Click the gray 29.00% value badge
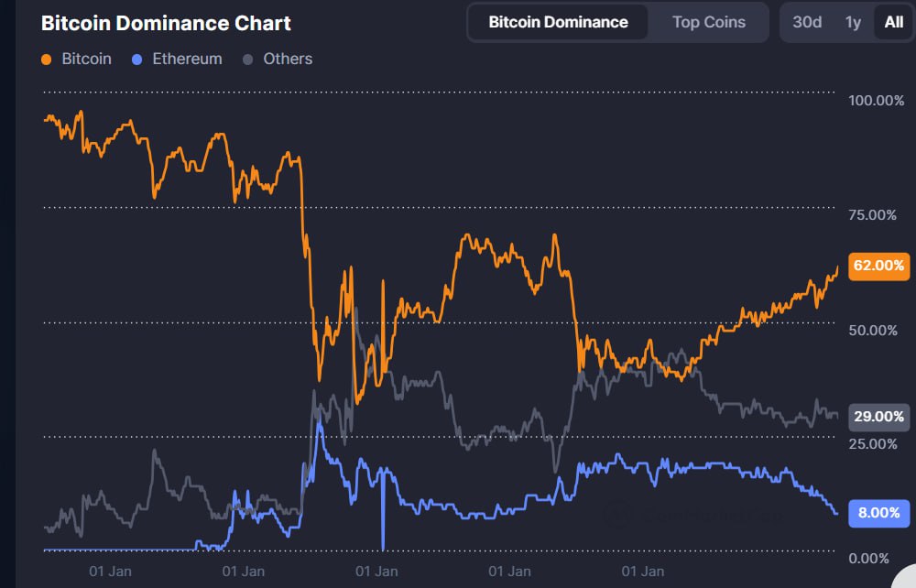The image size is (916, 588). pyautogui.click(x=878, y=417)
